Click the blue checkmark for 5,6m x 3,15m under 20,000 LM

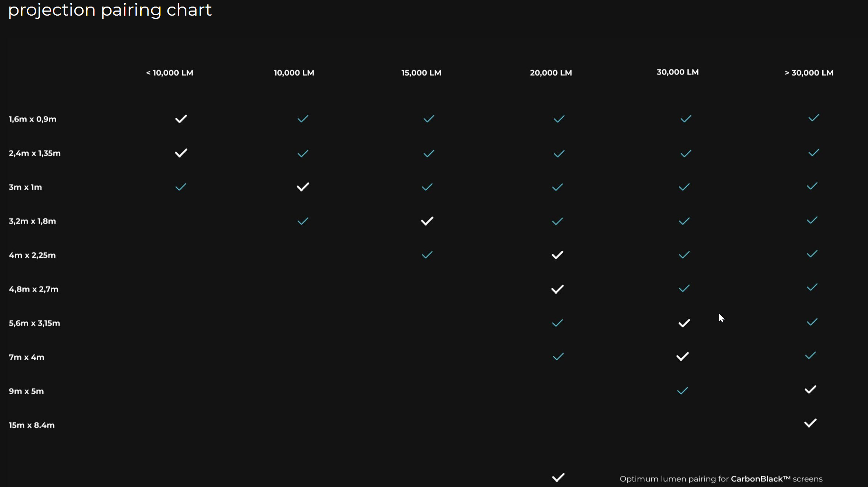click(557, 323)
